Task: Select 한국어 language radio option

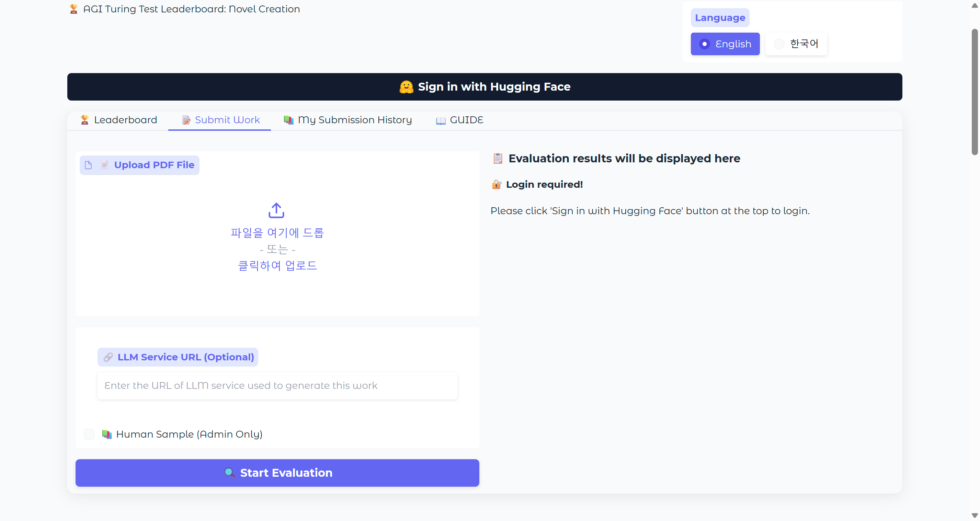Action: pyautogui.click(x=796, y=44)
